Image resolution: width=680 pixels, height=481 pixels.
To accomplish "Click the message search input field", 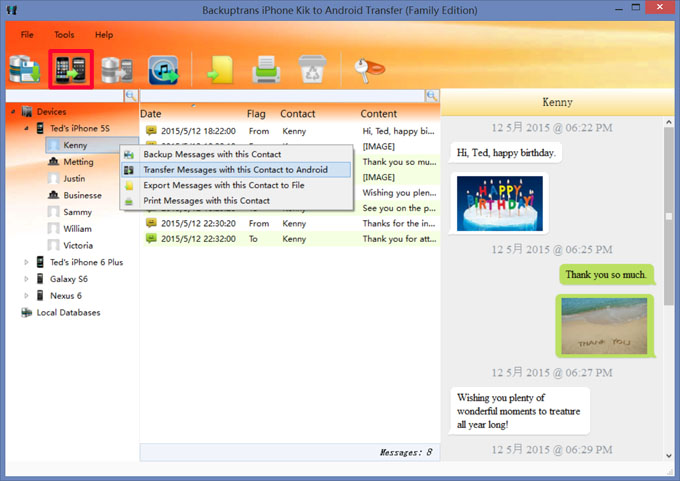I will tap(282, 95).
